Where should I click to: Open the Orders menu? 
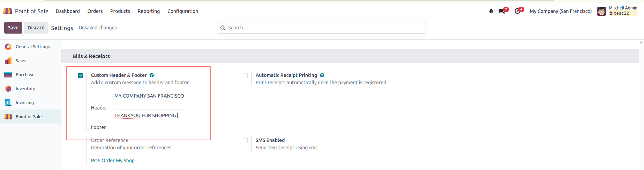95,11
